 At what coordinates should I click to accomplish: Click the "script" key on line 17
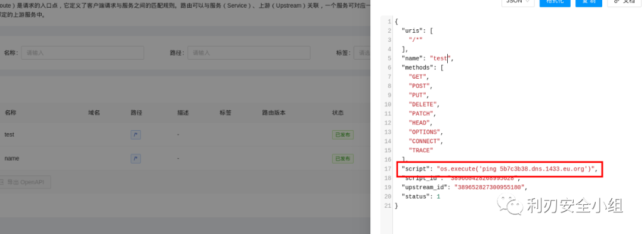[x=415, y=169]
